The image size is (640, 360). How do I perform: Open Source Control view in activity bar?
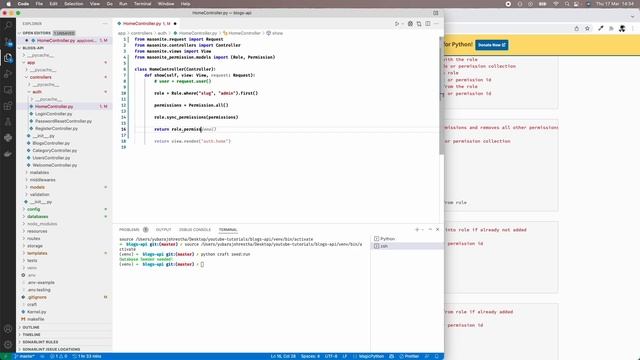(x=8, y=42)
